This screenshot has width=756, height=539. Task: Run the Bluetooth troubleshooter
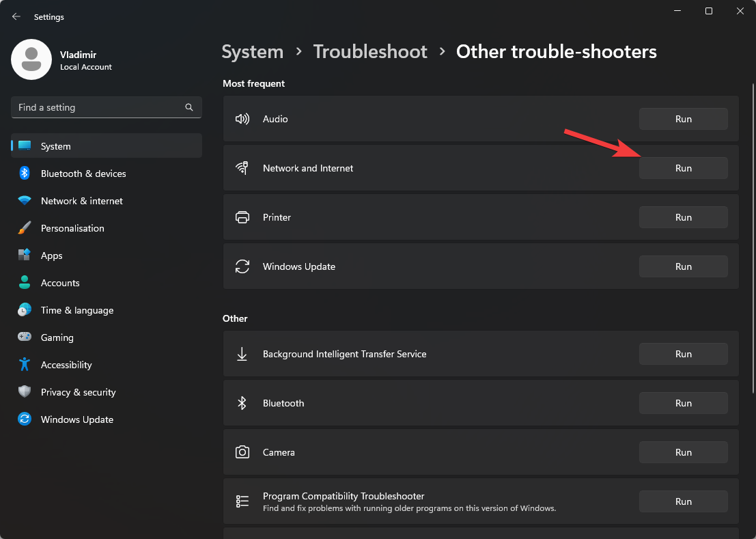(x=683, y=403)
